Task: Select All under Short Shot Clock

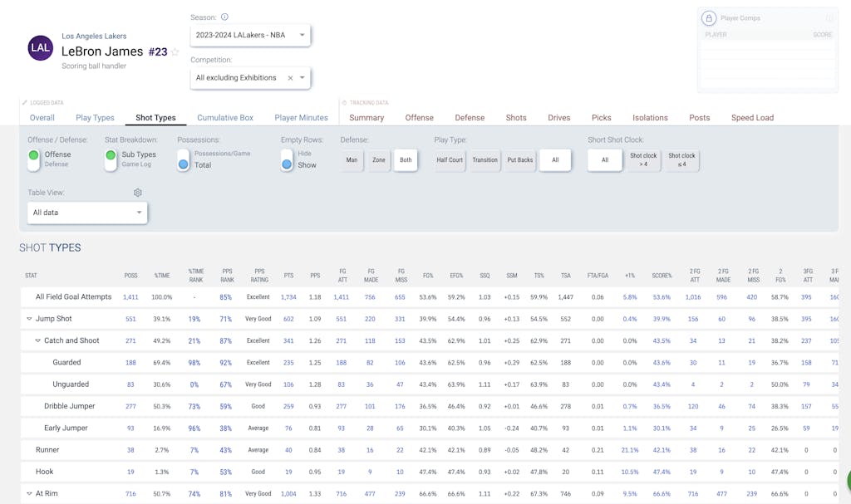Action: (x=605, y=160)
